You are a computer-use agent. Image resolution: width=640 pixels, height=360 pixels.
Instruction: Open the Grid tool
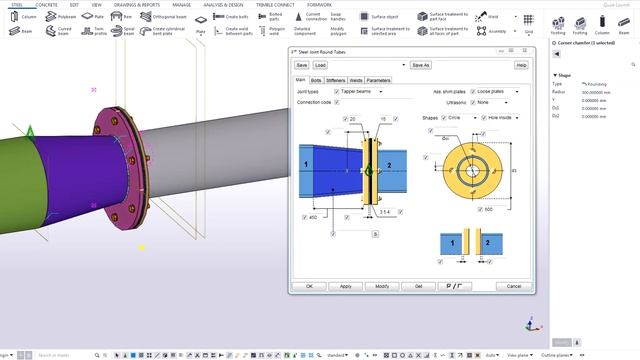pos(529,24)
